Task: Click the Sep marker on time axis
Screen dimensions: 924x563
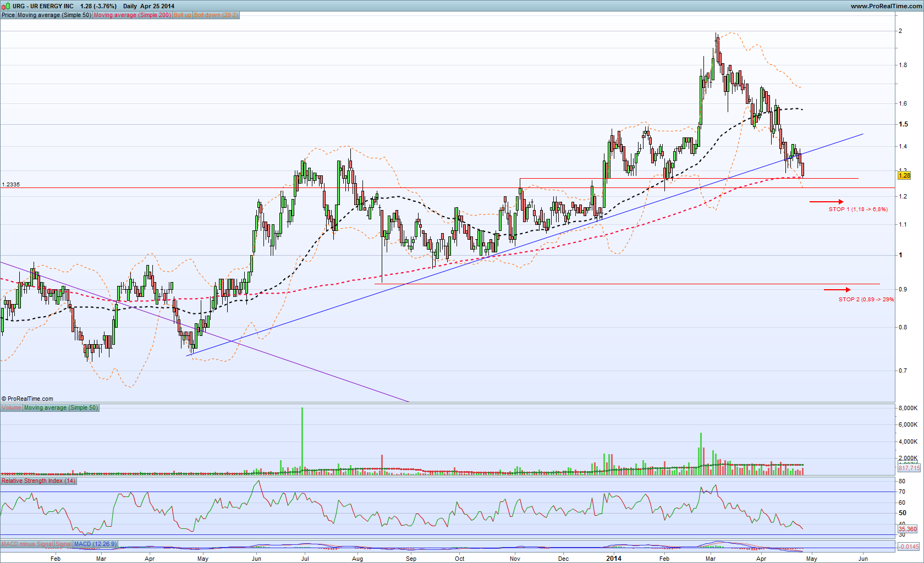Action: point(411,559)
